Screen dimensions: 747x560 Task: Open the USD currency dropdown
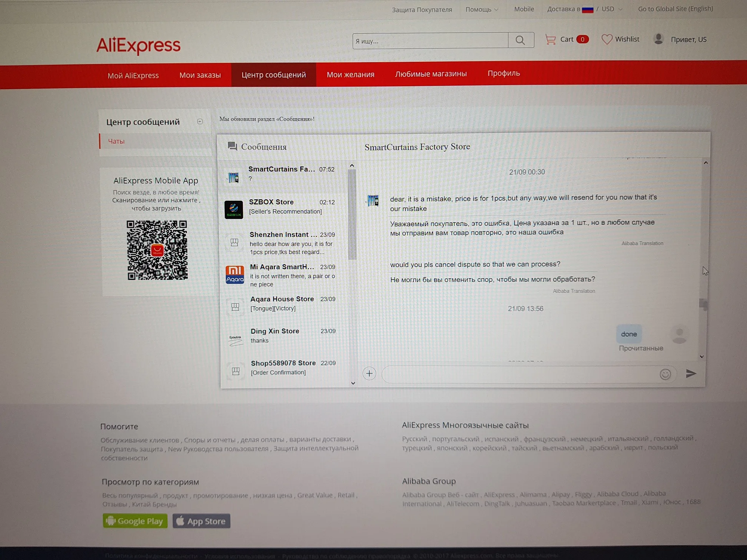pyautogui.click(x=612, y=9)
